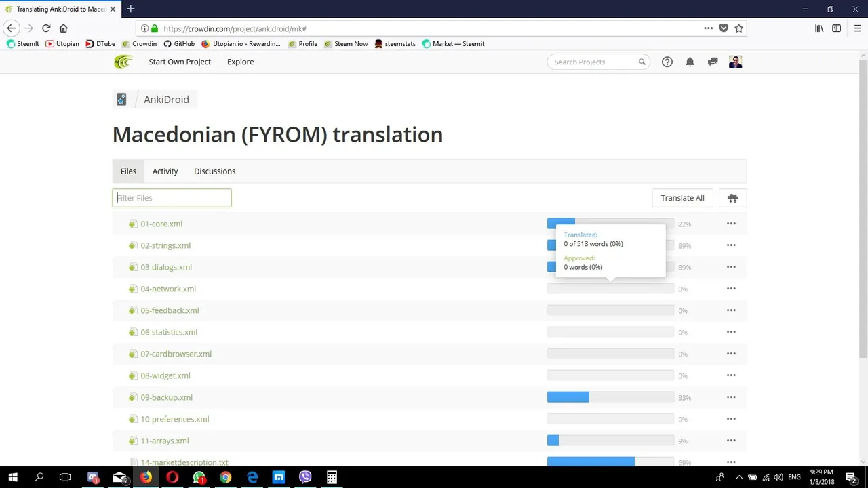
Task: Open options menu for 09-backup.xml
Action: [x=731, y=397]
